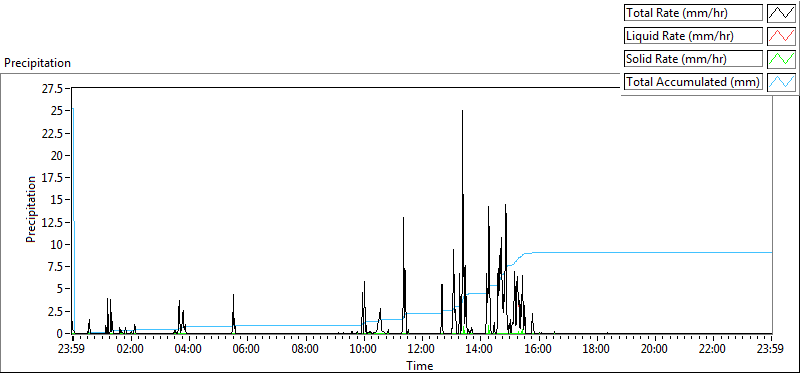Click the 12.5 y-axis value
This screenshot has width=800, height=373.
coord(52,222)
